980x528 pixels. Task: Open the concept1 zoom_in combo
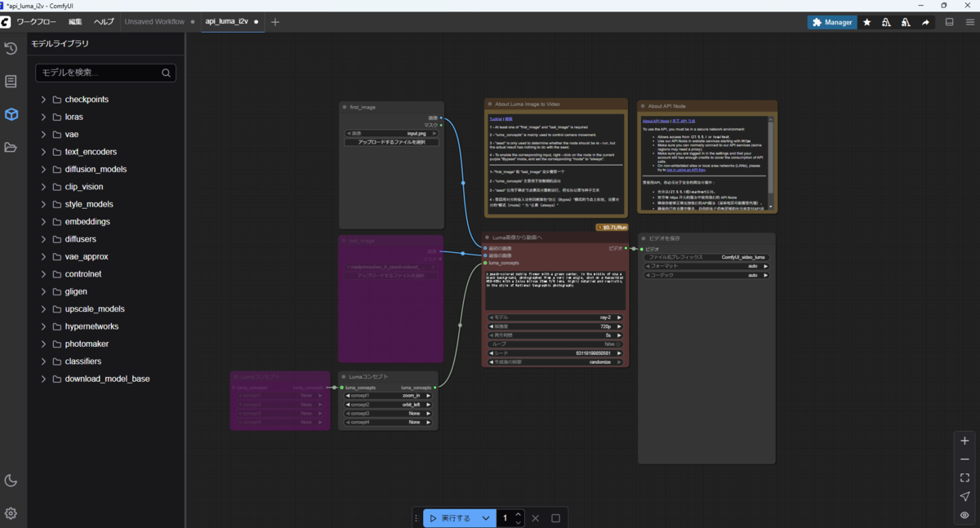coord(388,396)
